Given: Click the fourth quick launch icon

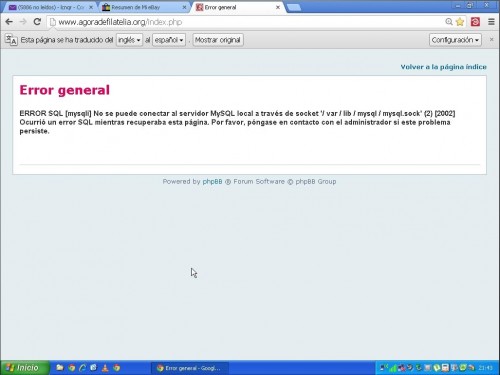Looking at the screenshot, I should coord(94,368).
